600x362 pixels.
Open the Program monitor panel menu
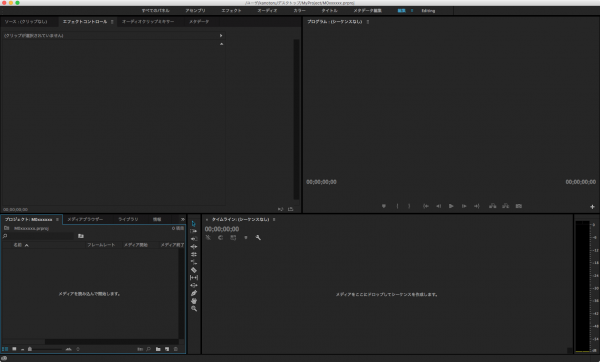click(368, 22)
